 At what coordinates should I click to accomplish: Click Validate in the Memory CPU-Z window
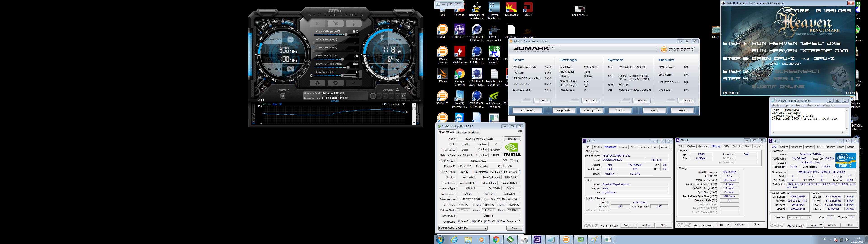point(739,224)
